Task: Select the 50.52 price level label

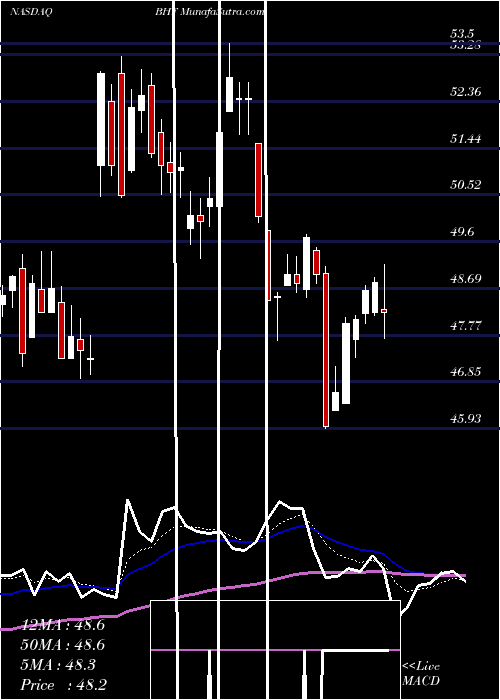Action: (466, 185)
